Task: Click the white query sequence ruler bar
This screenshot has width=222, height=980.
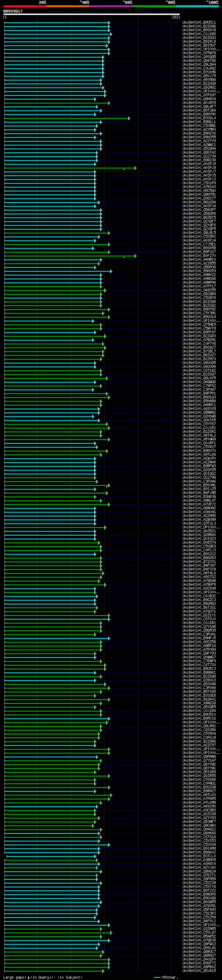Action: coord(92,15)
